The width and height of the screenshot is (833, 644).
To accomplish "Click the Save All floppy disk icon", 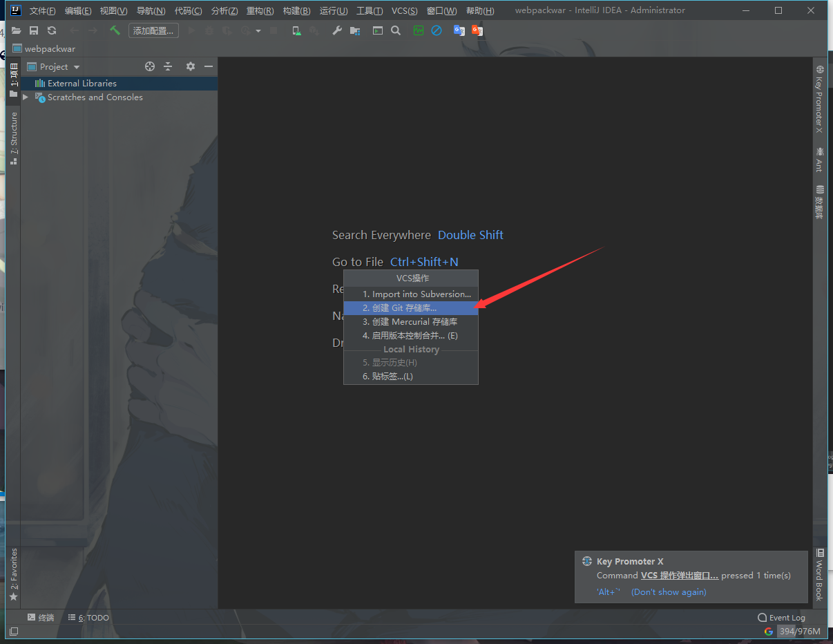I will click(x=33, y=30).
